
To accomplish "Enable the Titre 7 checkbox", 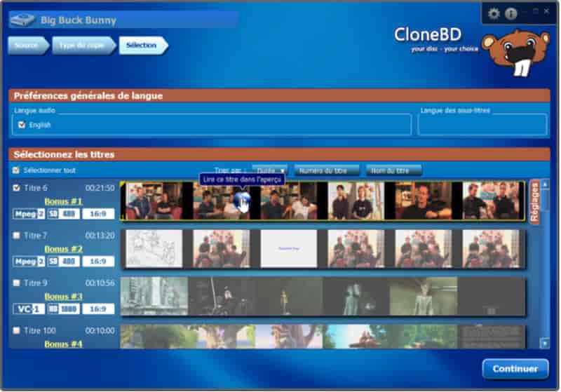I will pyautogui.click(x=16, y=236).
